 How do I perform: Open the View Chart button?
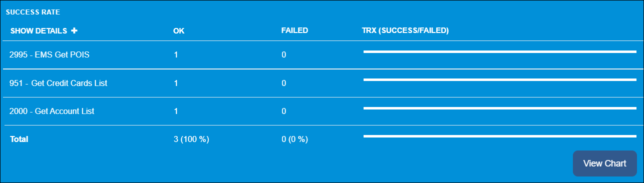[604, 163]
